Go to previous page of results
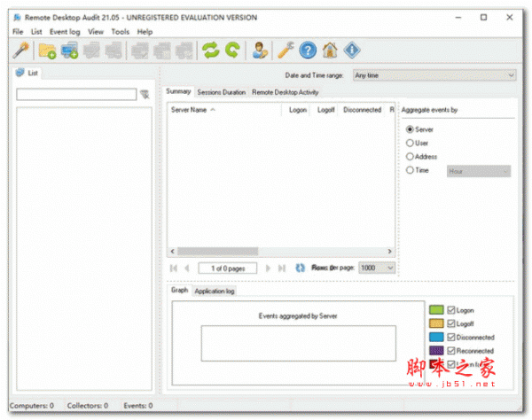 point(186,268)
